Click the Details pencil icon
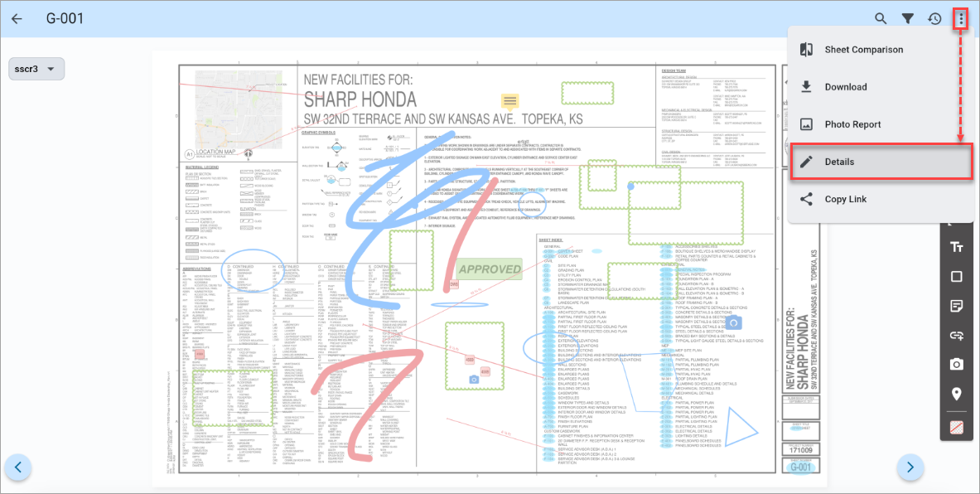 [806, 162]
